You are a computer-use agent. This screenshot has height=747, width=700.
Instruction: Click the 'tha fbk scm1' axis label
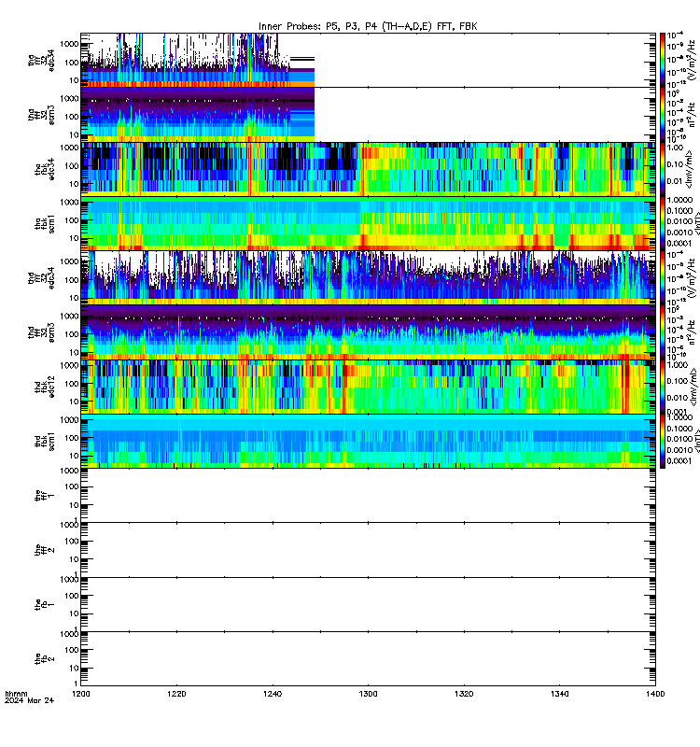45,224
